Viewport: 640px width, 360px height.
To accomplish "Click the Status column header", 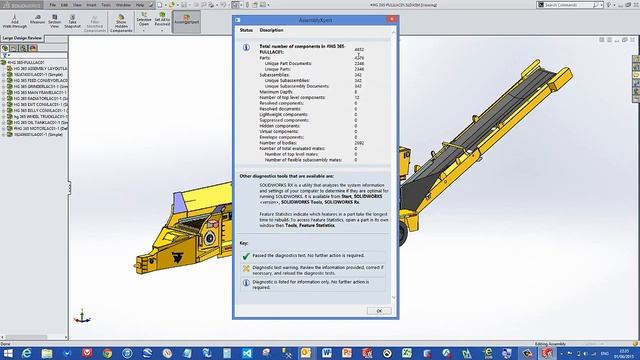I will coord(246,30).
